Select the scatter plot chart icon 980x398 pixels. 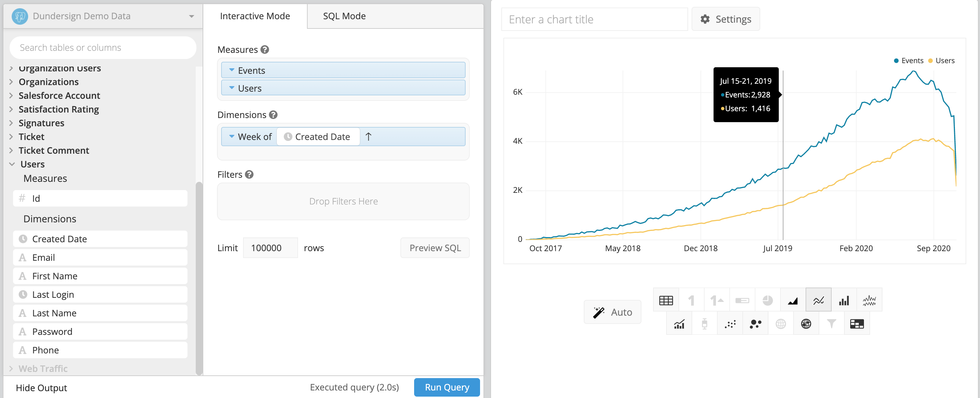pyautogui.click(x=730, y=324)
